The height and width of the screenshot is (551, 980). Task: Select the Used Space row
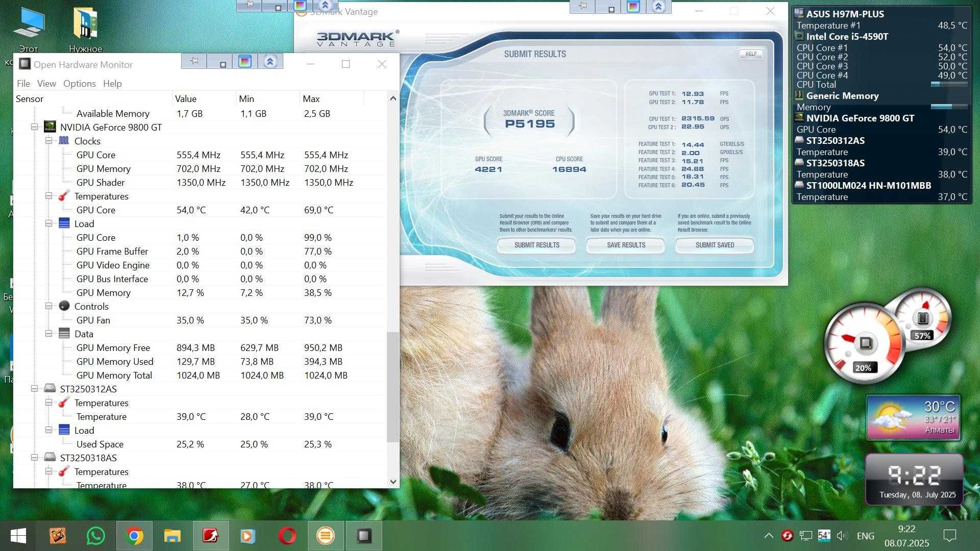pyautogui.click(x=200, y=444)
